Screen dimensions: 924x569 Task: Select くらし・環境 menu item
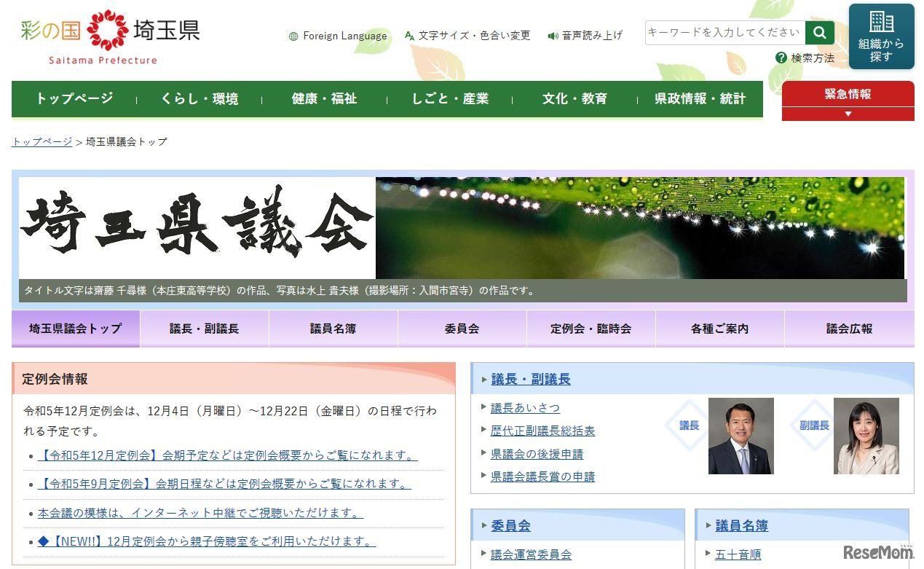(200, 98)
